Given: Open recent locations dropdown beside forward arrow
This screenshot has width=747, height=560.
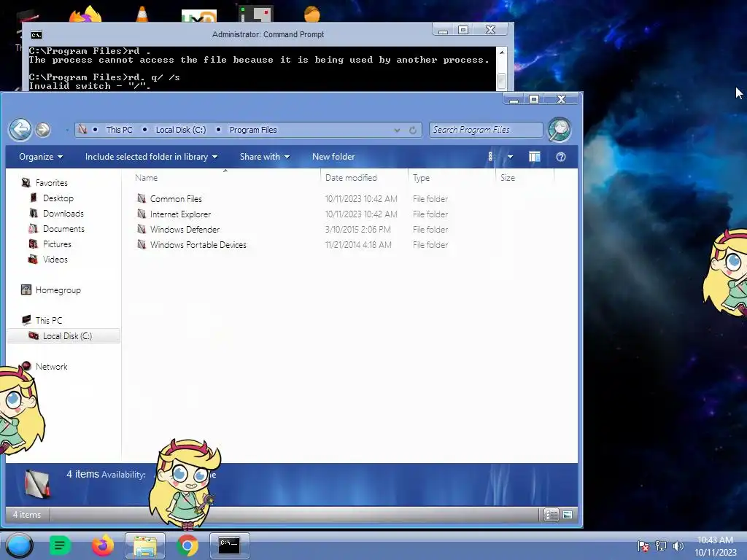Looking at the screenshot, I should 66,130.
